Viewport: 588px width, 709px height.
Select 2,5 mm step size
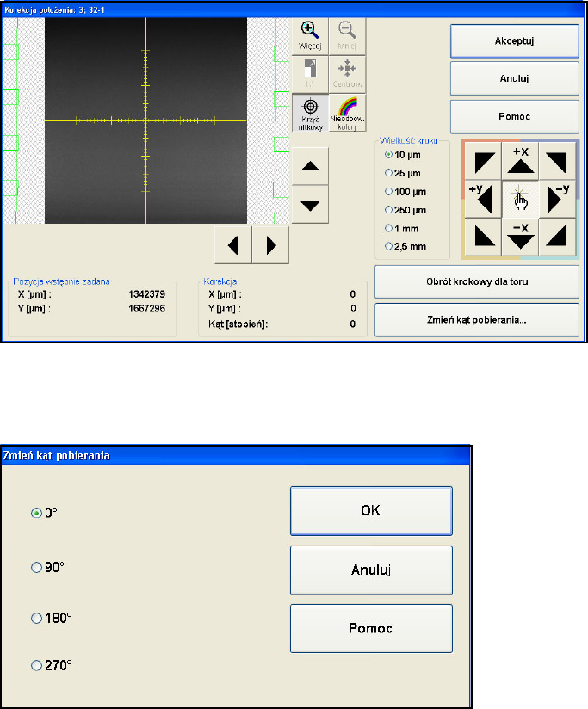(405, 246)
